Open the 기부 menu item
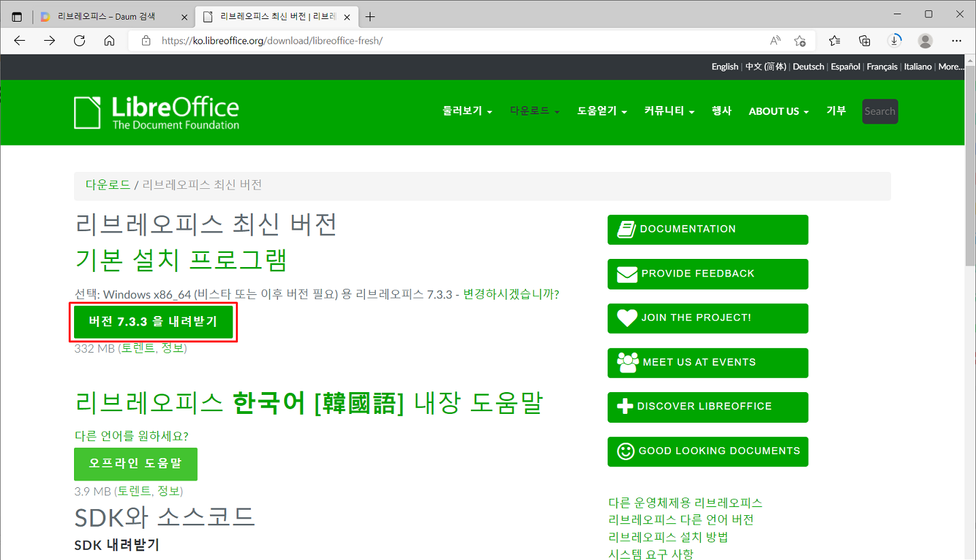 coord(836,111)
